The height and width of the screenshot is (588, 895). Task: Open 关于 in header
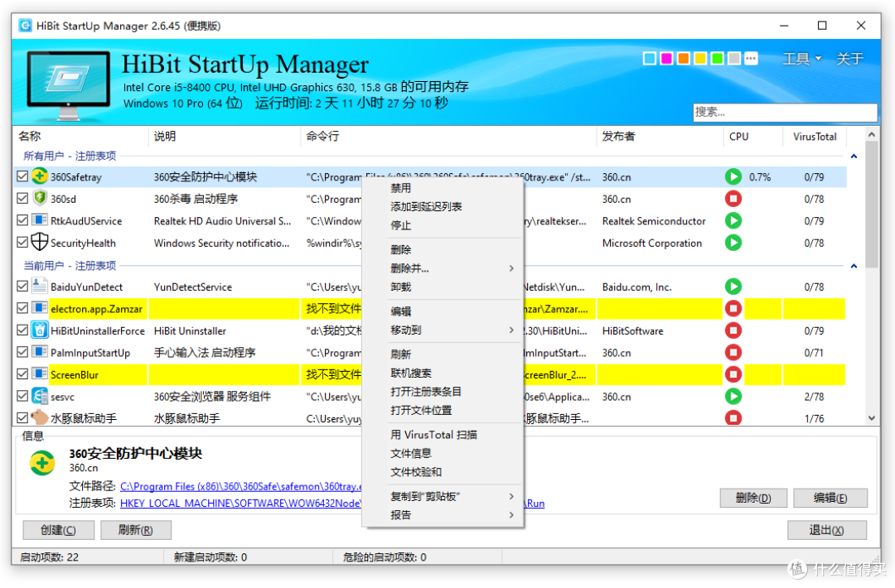coord(850,59)
